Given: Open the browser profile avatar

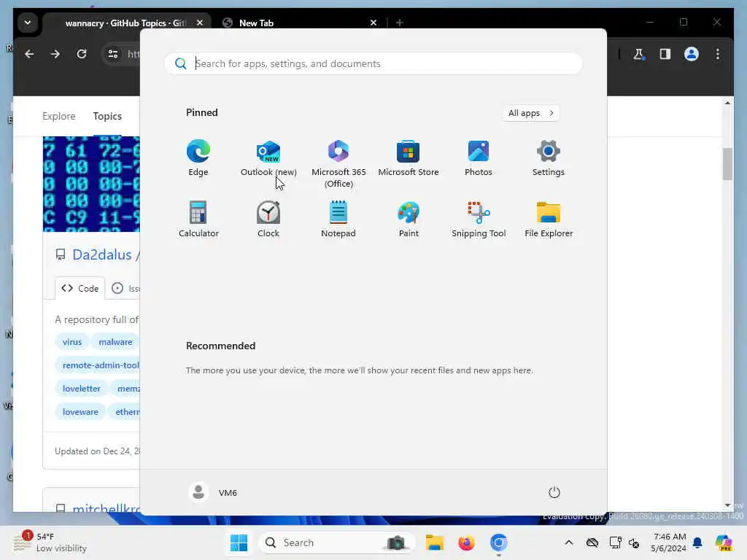Looking at the screenshot, I should (692, 54).
